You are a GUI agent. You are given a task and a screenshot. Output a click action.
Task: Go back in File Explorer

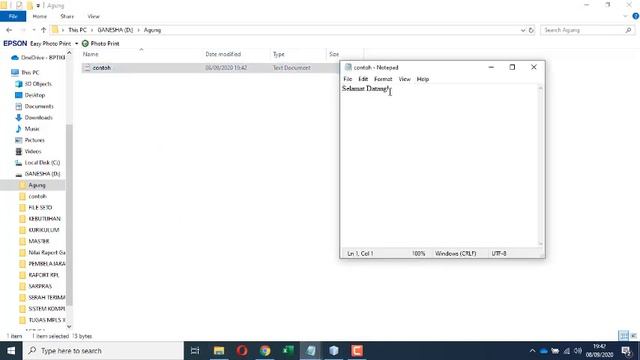(9, 30)
